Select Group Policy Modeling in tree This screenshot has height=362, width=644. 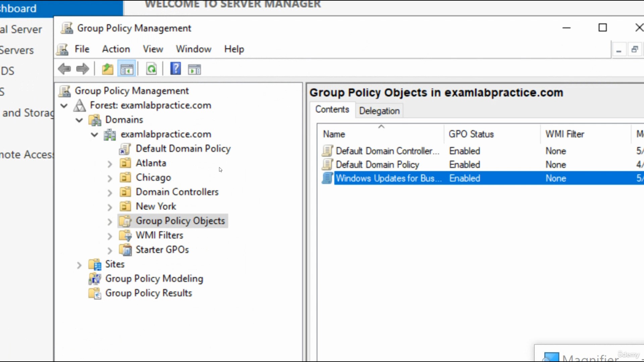(154, 279)
